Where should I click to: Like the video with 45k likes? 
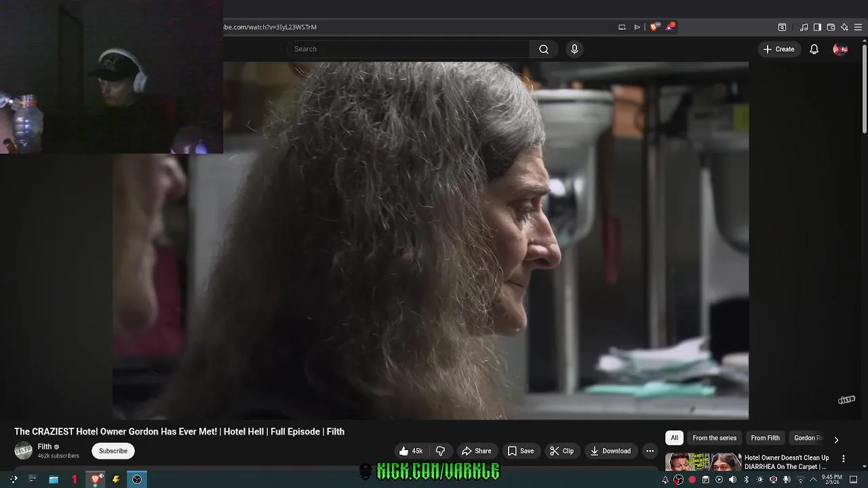[x=411, y=451]
